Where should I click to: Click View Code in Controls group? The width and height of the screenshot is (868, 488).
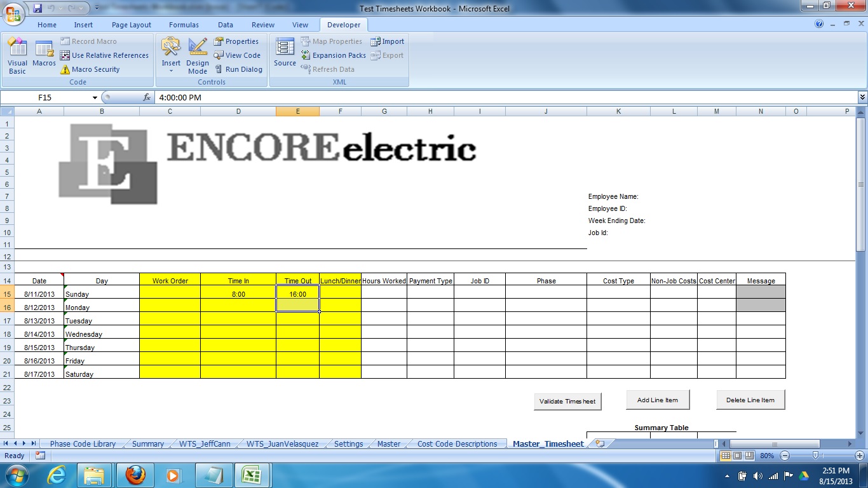pos(237,55)
